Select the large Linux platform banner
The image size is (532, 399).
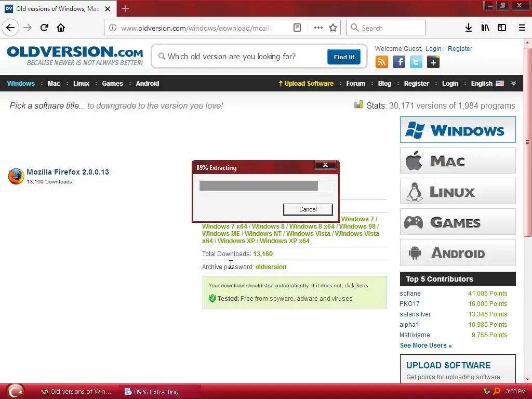click(x=458, y=191)
